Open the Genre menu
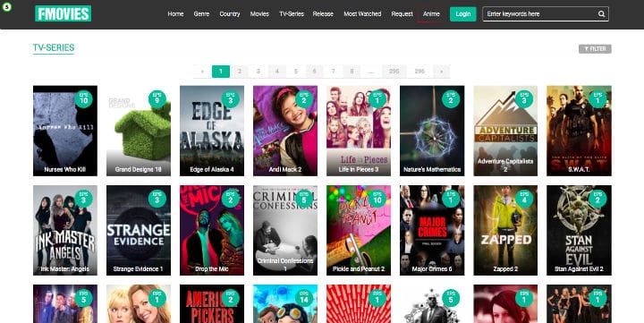Image resolution: width=644 pixels, height=323 pixels. click(201, 14)
